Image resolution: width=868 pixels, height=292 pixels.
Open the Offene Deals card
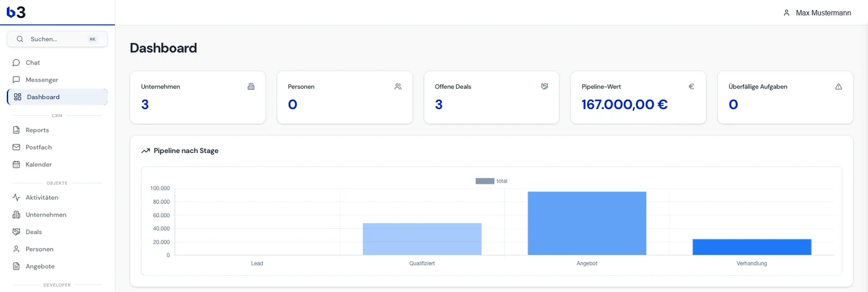tap(492, 97)
